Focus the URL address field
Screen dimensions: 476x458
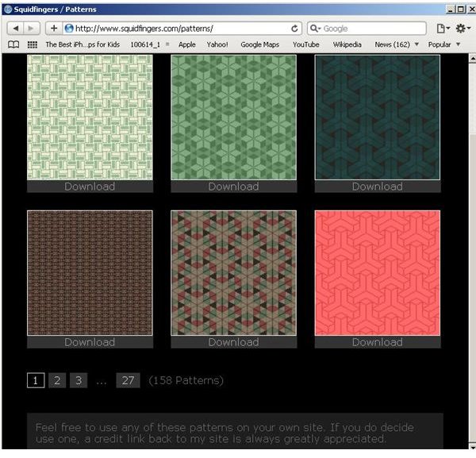pyautogui.click(x=181, y=29)
